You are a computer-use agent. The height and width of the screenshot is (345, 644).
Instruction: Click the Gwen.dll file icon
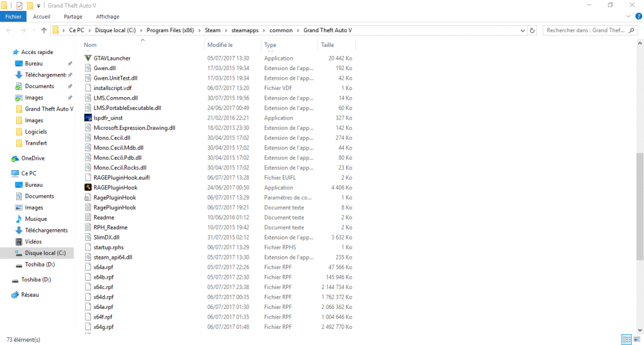coord(87,68)
